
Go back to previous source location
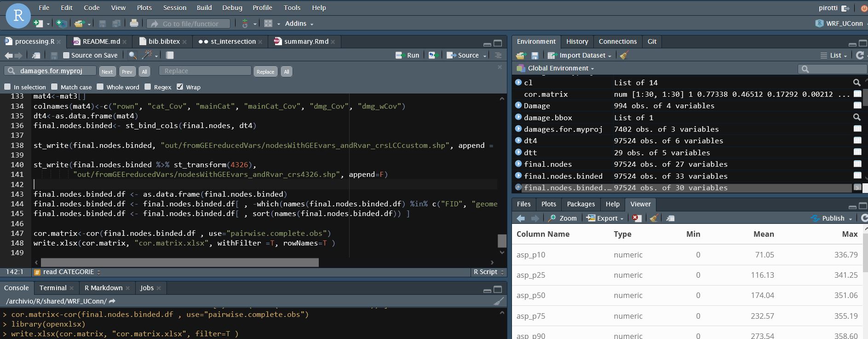(8, 55)
